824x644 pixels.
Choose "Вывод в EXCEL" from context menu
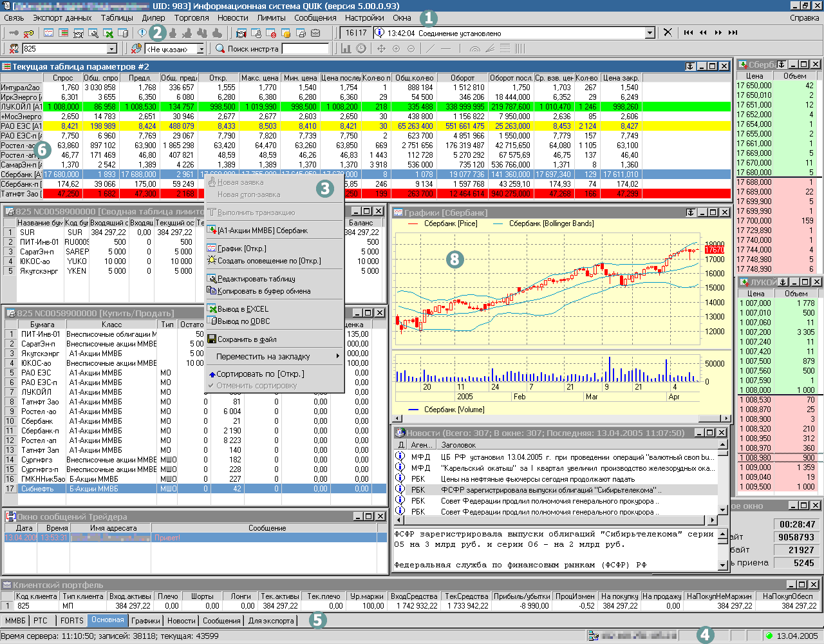tap(243, 309)
